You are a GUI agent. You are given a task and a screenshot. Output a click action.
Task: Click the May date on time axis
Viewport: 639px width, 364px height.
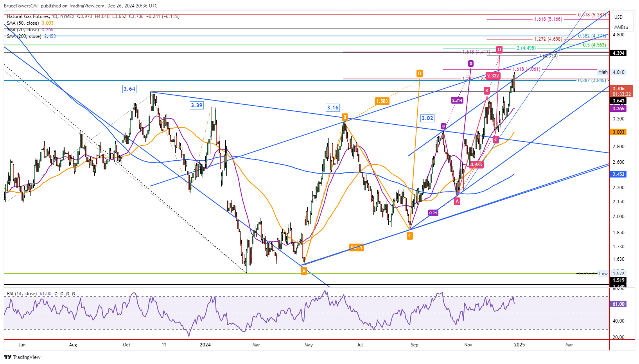[x=309, y=345]
